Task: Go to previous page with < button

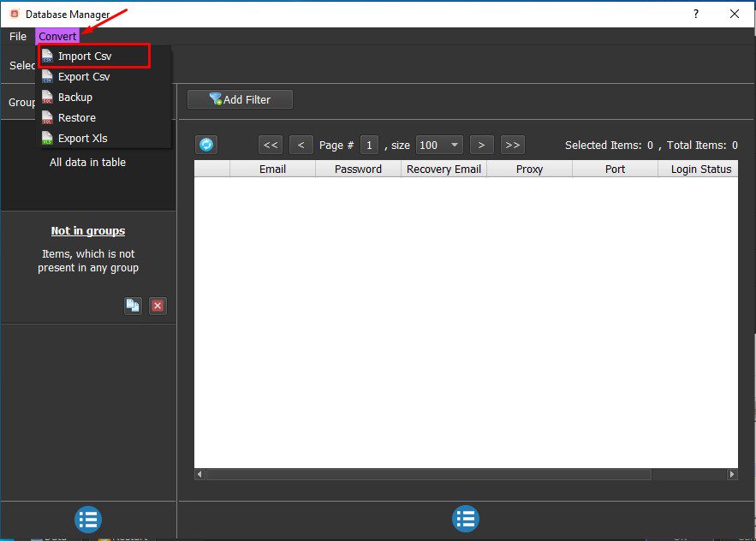Action: [x=301, y=146]
